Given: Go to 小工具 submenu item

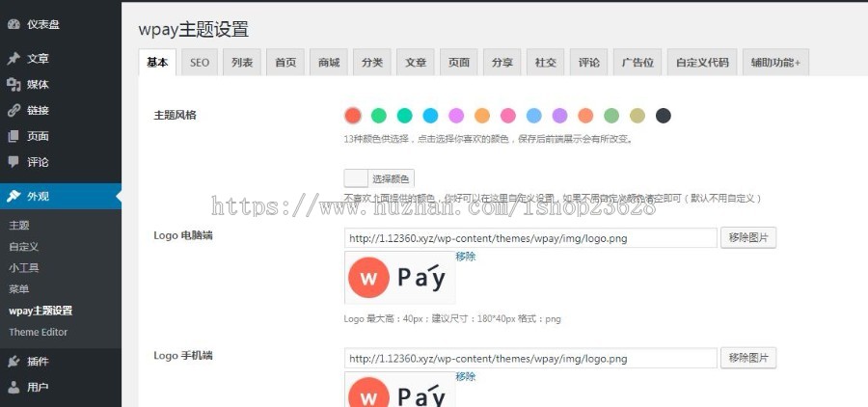Looking at the screenshot, I should coord(24,268).
